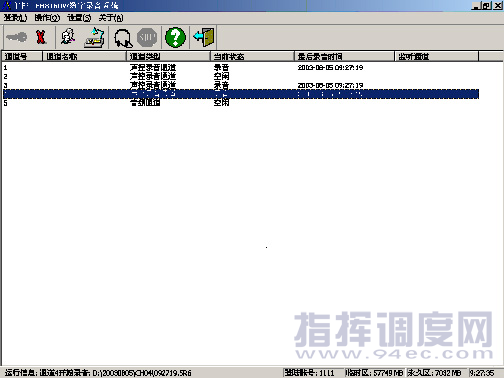Image resolution: width=504 pixels, height=378 pixels.
Task: Open the 关于(A) menu
Action: [111, 18]
